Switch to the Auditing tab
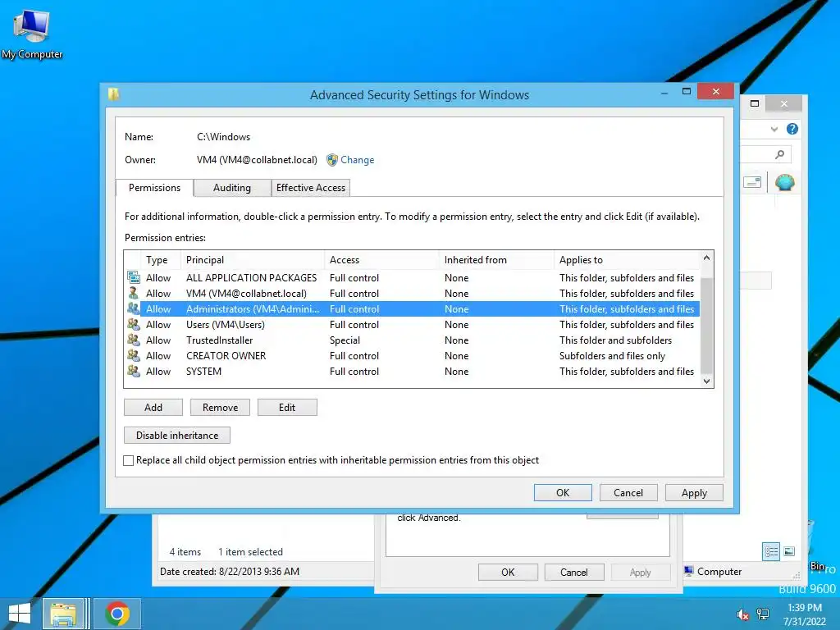This screenshot has width=840, height=630. pyautogui.click(x=232, y=188)
